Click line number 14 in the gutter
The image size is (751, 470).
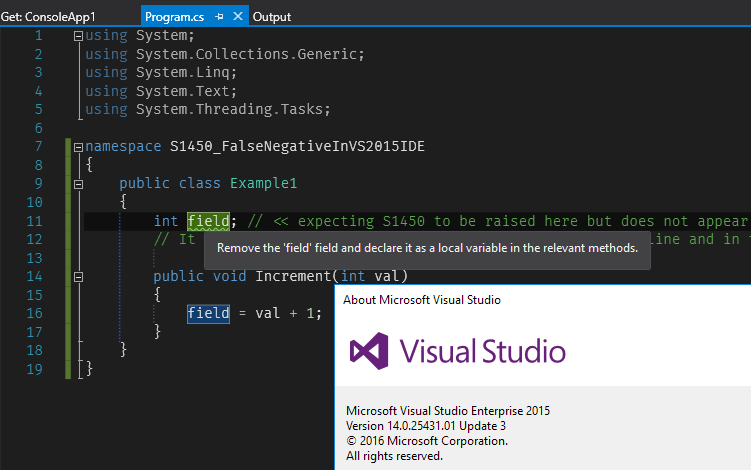pyautogui.click(x=34, y=276)
